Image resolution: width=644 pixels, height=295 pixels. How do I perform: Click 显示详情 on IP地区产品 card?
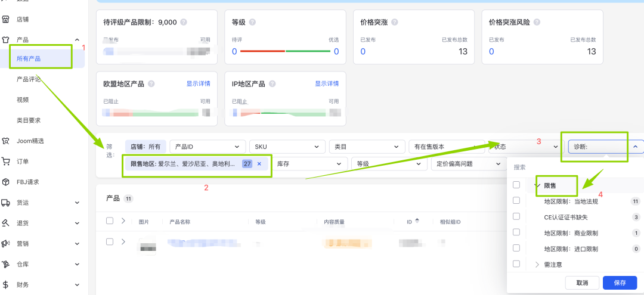pyautogui.click(x=327, y=83)
